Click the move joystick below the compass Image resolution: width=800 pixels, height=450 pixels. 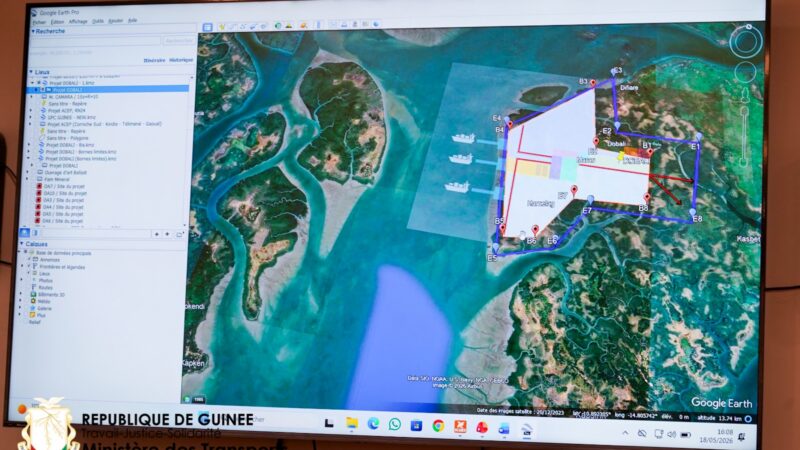pos(745,72)
